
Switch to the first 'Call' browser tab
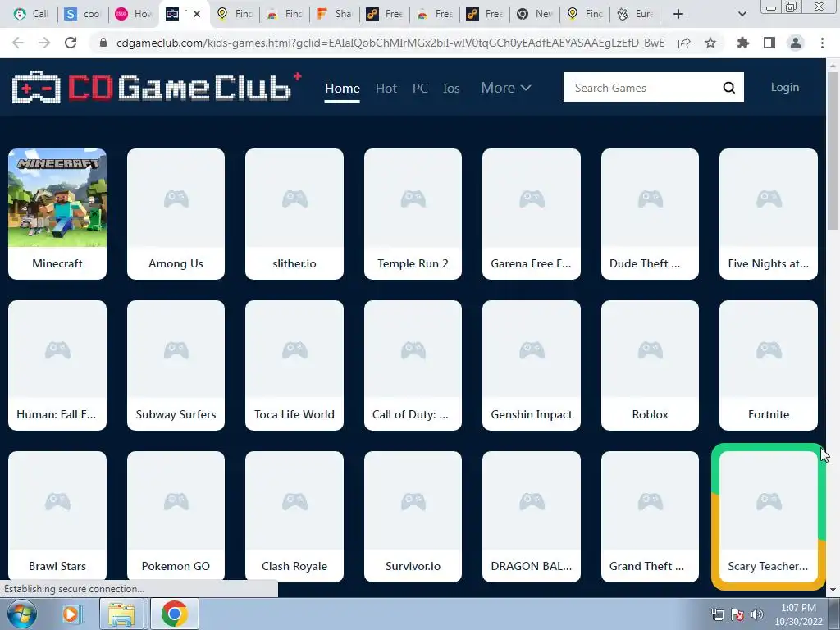pyautogui.click(x=30, y=14)
